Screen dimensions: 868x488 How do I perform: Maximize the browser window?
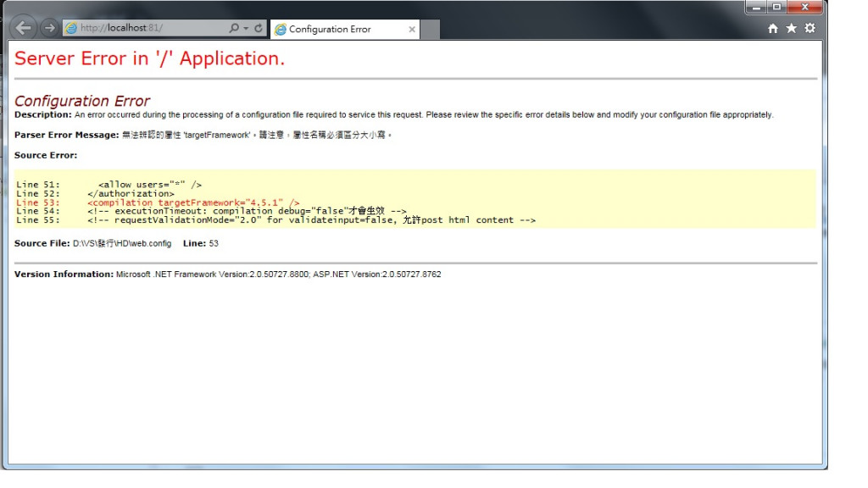pyautogui.click(x=776, y=7)
